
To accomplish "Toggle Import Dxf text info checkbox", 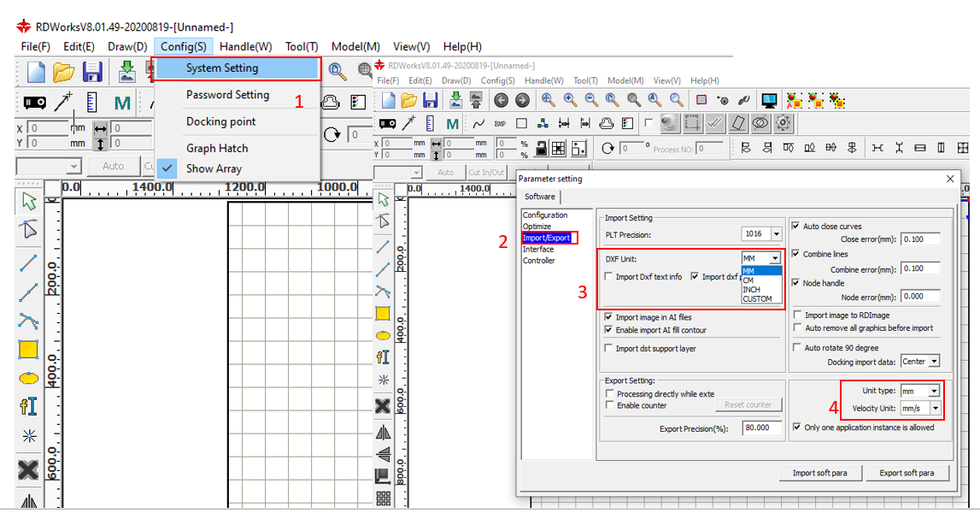I will point(608,276).
